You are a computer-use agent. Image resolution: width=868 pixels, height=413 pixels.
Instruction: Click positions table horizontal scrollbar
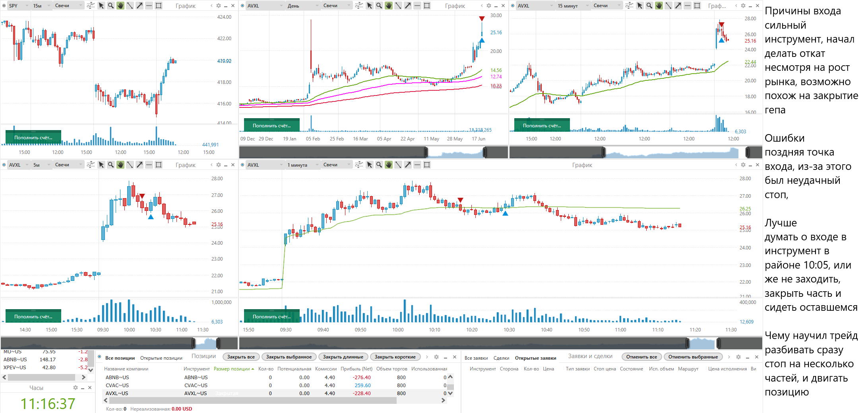click(x=252, y=401)
